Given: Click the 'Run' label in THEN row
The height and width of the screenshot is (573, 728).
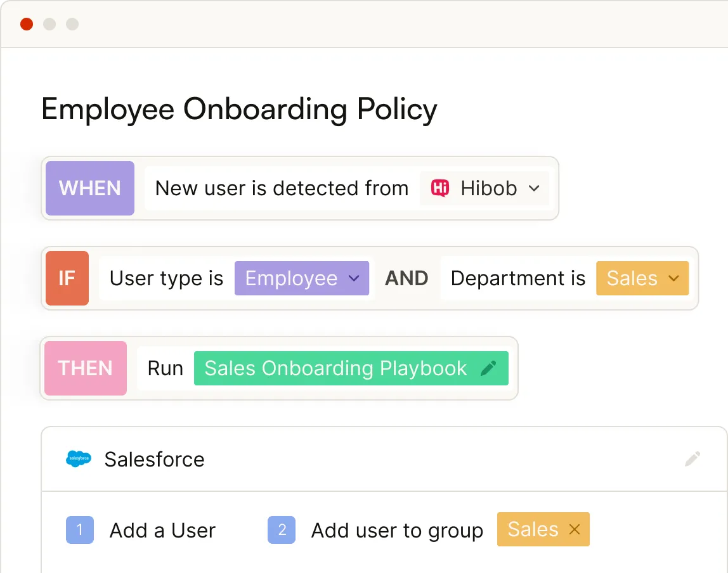Looking at the screenshot, I should (x=166, y=368).
